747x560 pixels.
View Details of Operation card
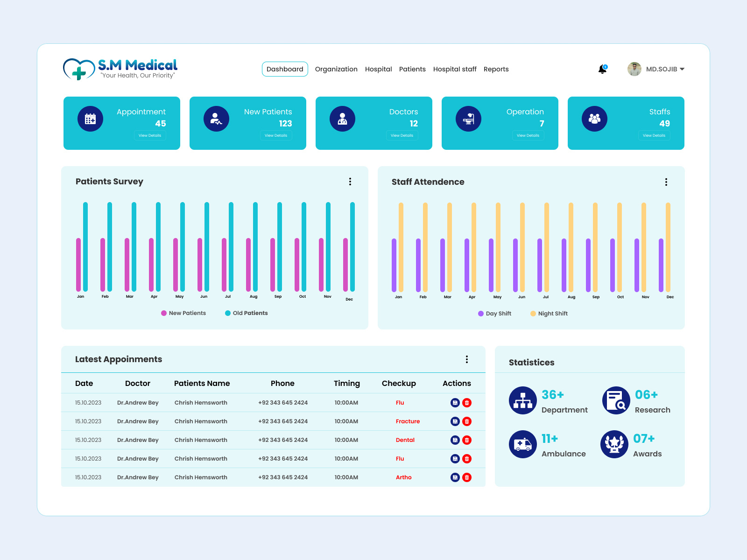[x=528, y=135]
